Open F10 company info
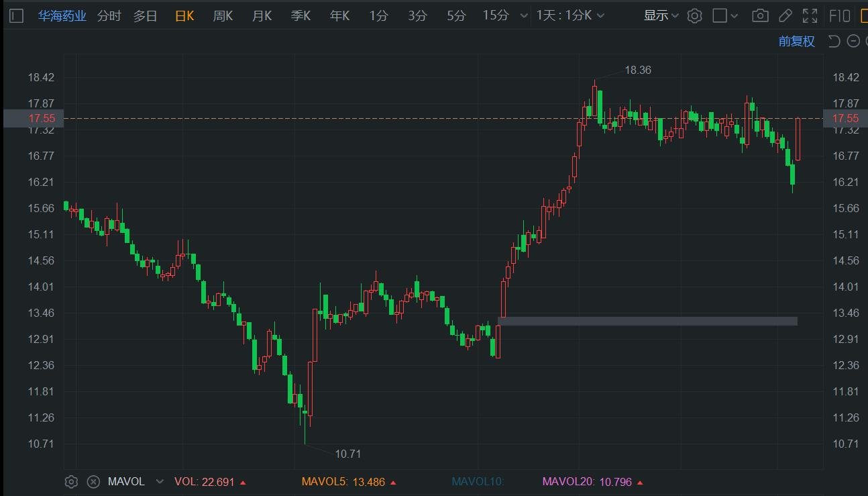 (x=840, y=16)
